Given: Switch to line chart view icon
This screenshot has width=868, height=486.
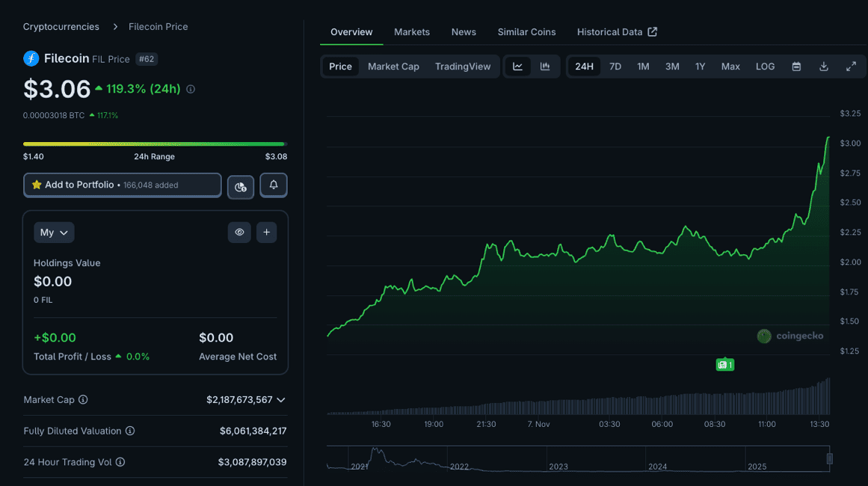Looking at the screenshot, I should click(x=517, y=67).
